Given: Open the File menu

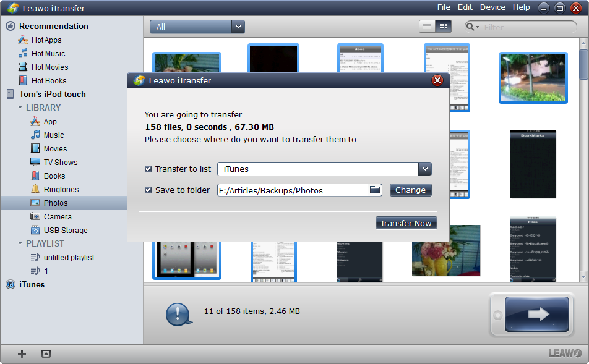Looking at the screenshot, I should pos(444,7).
